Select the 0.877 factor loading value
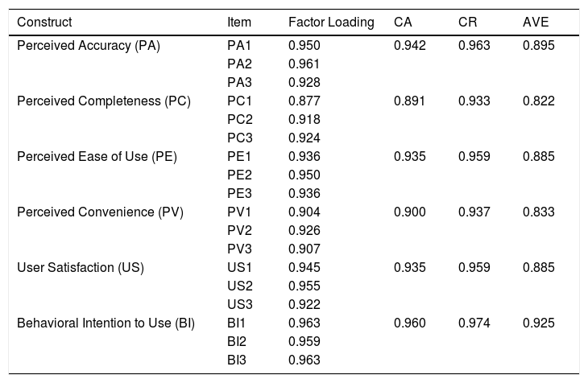The height and width of the screenshot is (383, 588). pyautogui.click(x=304, y=101)
